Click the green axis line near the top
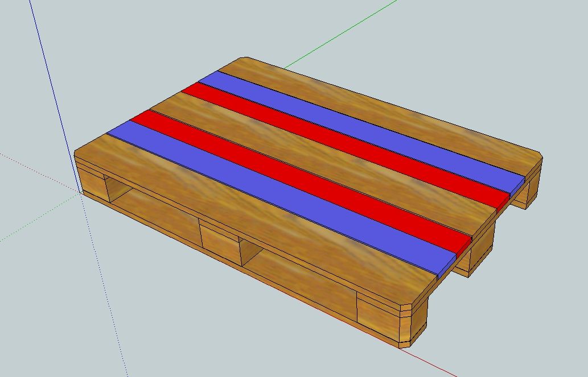 pyautogui.click(x=342, y=31)
